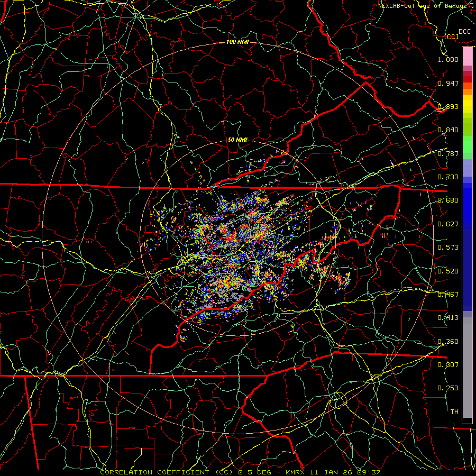Click the lavender segment of the color scale
The image size is (476, 476).
pos(467,168)
